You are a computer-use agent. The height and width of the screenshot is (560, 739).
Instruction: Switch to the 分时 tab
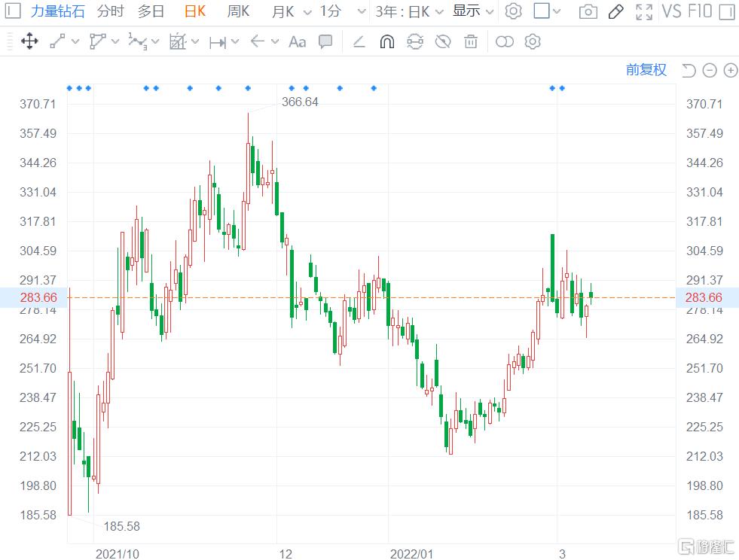coord(111,11)
